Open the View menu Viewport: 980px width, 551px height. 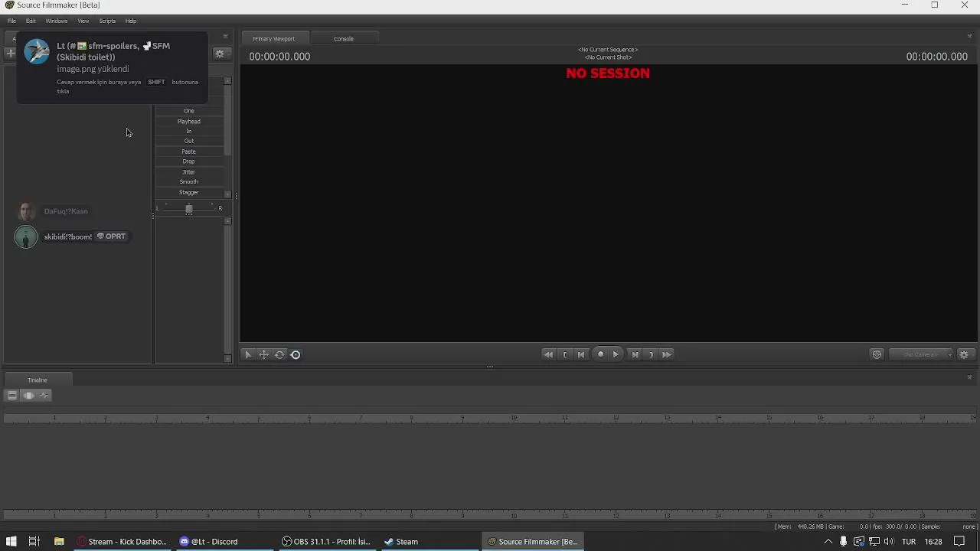(83, 21)
